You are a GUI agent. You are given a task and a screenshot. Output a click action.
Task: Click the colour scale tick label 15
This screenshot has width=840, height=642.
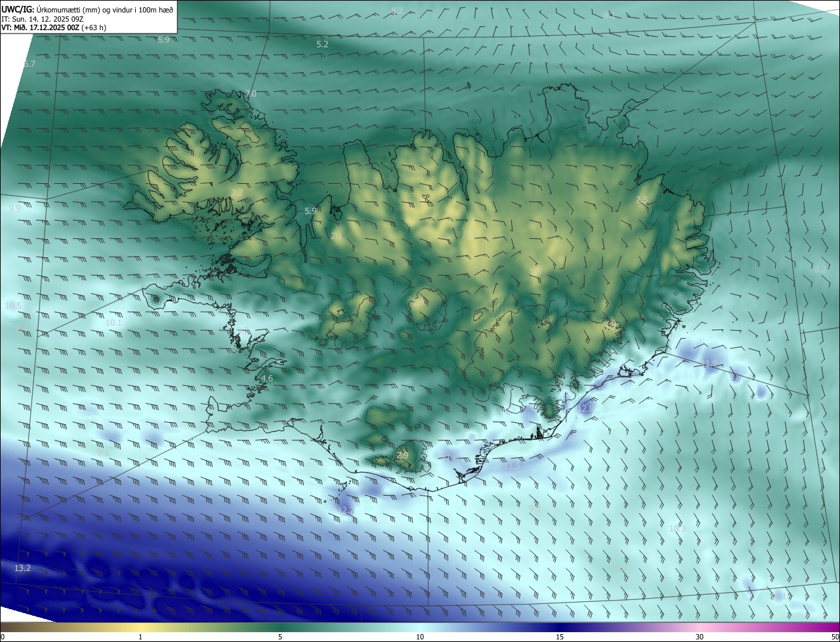tap(560, 637)
